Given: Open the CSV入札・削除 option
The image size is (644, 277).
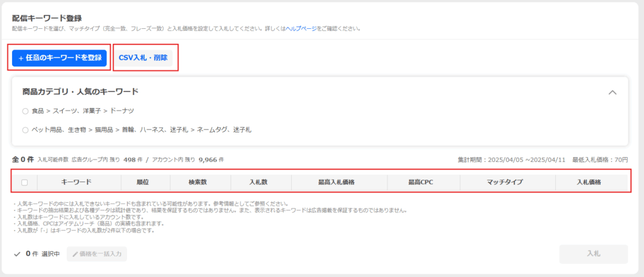Looking at the screenshot, I should point(143,58).
